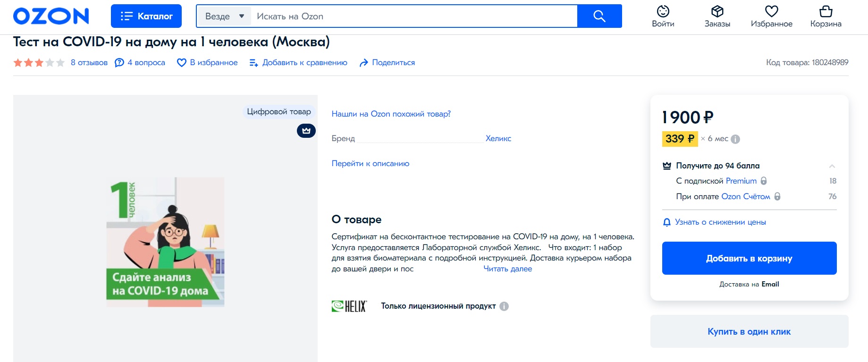Click the OZON logo

[x=51, y=16]
